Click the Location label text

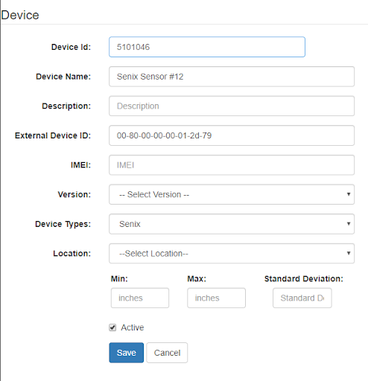coord(72,254)
